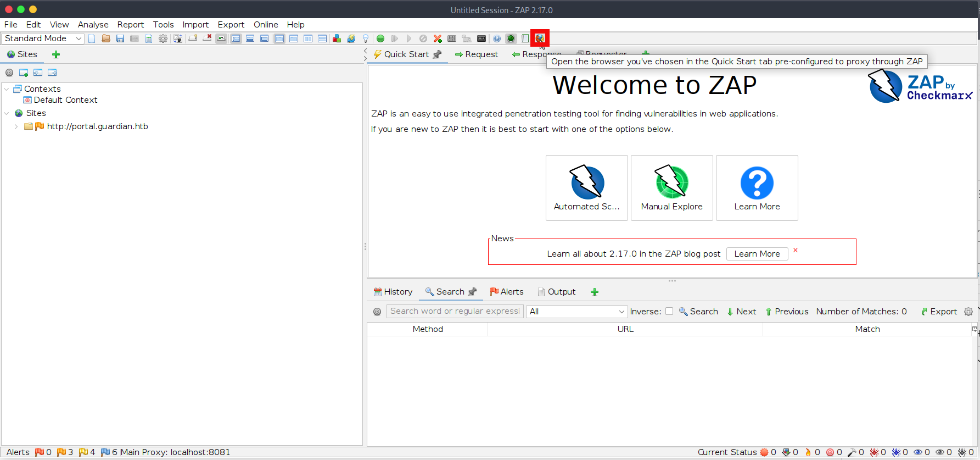Screen dimensions: 980x460
Task: Click the Persist Session save icon
Action: coord(120,38)
